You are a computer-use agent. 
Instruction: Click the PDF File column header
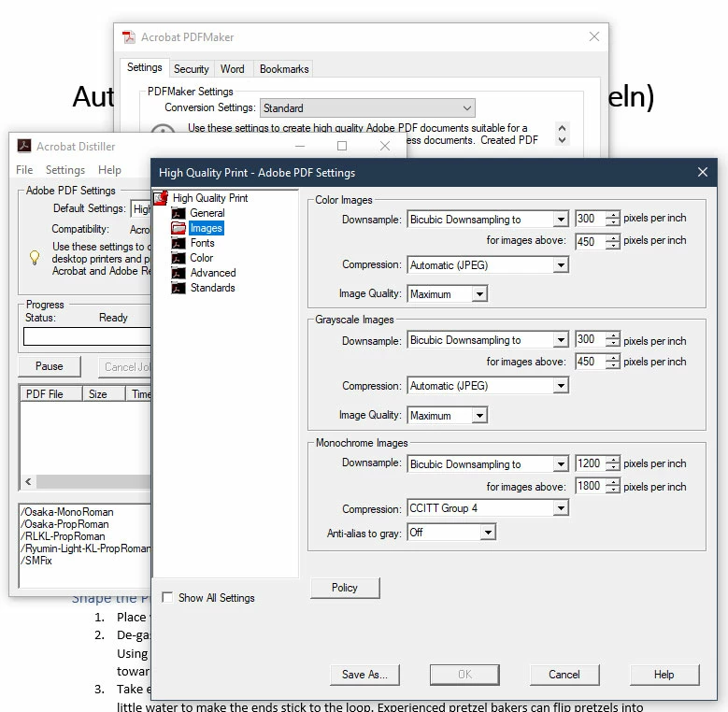[51, 393]
